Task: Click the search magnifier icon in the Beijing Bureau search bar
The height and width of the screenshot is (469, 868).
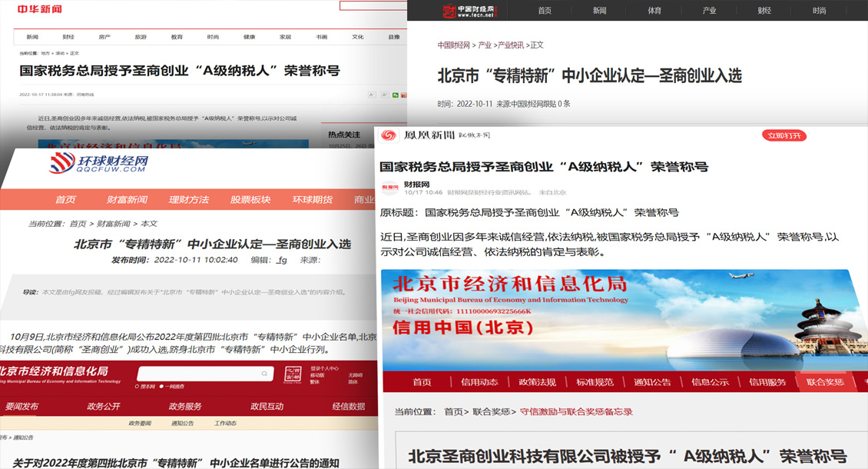Action: point(264,374)
